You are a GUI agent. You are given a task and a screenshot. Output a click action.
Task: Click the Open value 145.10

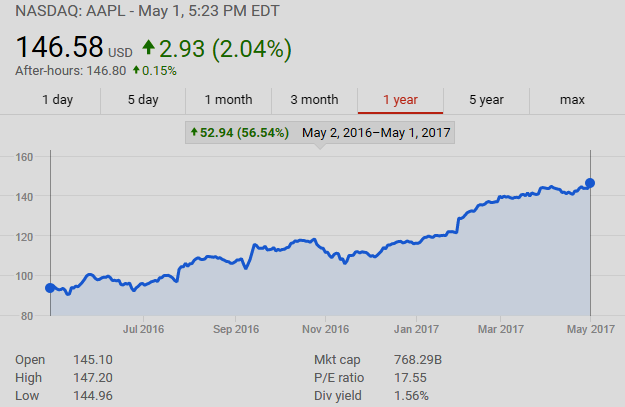(x=93, y=360)
